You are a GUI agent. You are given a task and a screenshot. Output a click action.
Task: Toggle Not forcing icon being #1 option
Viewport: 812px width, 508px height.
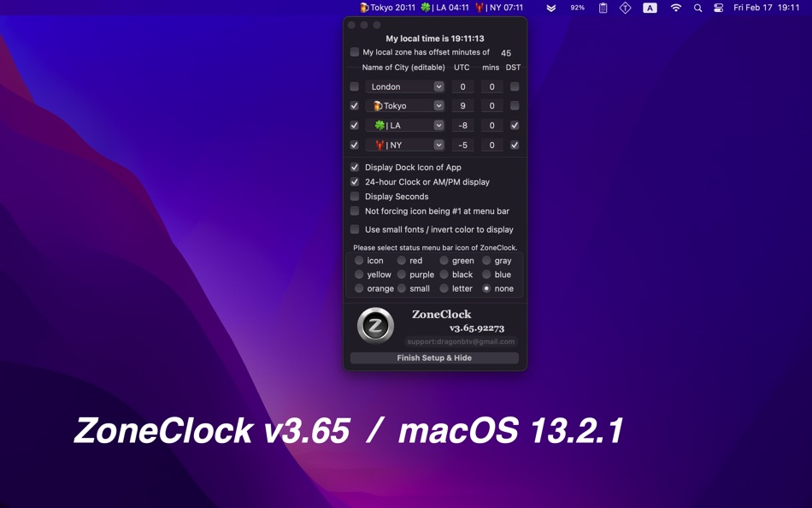click(x=354, y=211)
